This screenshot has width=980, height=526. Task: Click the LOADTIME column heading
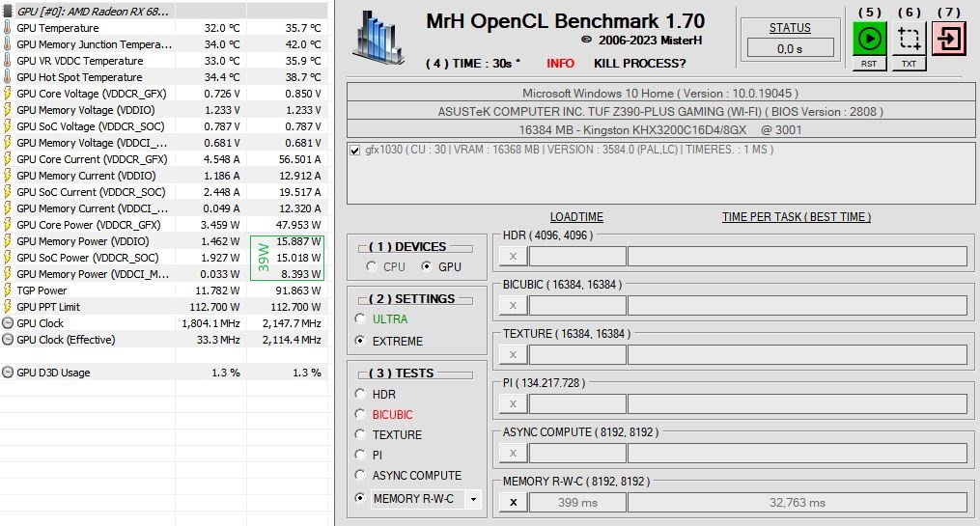tap(576, 217)
